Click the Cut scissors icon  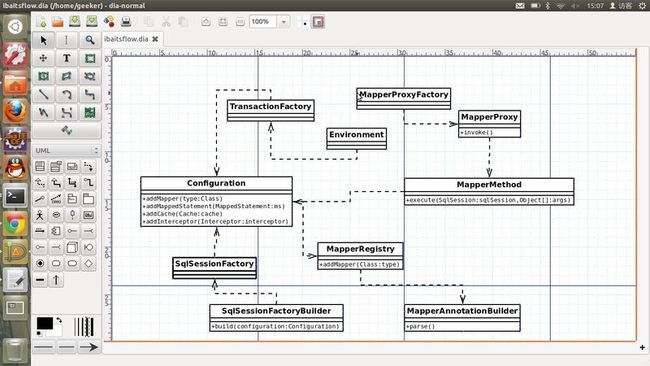[x=166, y=22]
